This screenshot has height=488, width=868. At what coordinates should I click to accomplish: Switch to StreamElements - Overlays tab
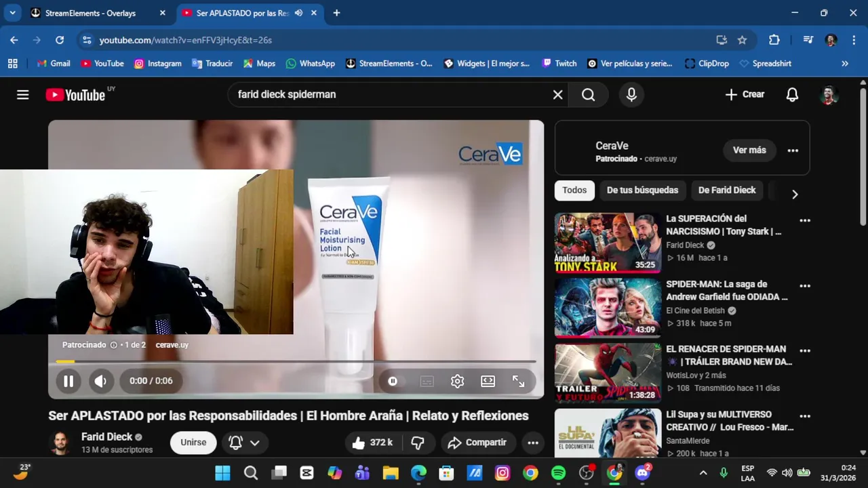click(x=98, y=13)
